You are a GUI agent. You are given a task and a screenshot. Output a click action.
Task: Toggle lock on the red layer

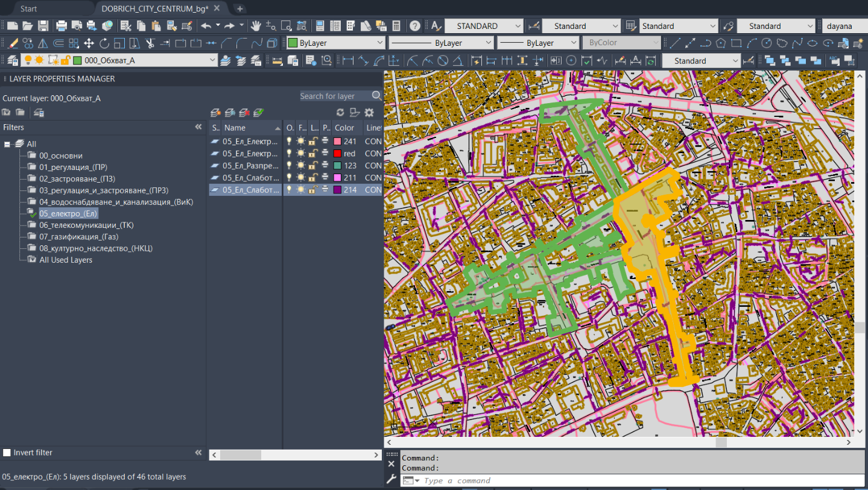pyautogui.click(x=313, y=154)
